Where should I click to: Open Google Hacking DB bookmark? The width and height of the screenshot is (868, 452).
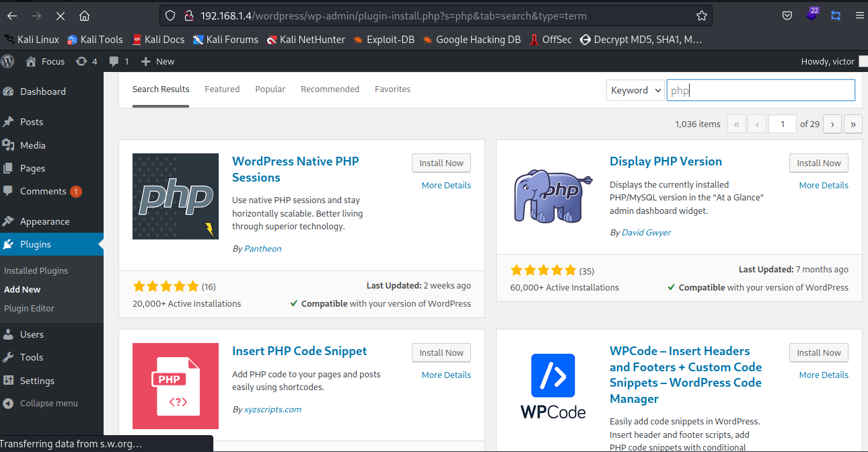pyautogui.click(x=472, y=40)
